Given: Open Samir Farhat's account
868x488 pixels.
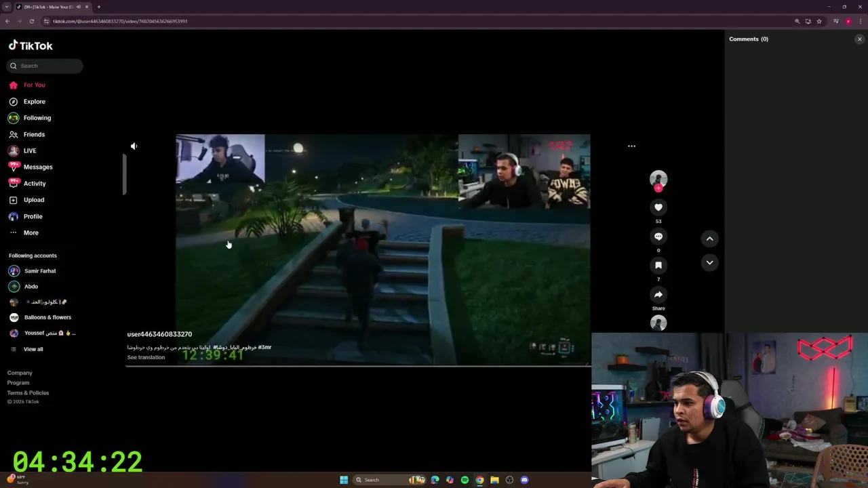Looking at the screenshot, I should click(x=33, y=271).
